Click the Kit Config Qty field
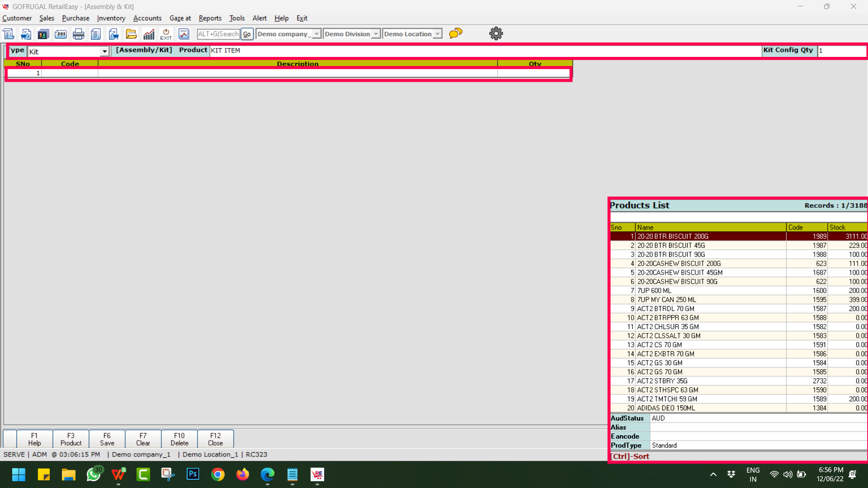868x488 pixels. tap(841, 51)
